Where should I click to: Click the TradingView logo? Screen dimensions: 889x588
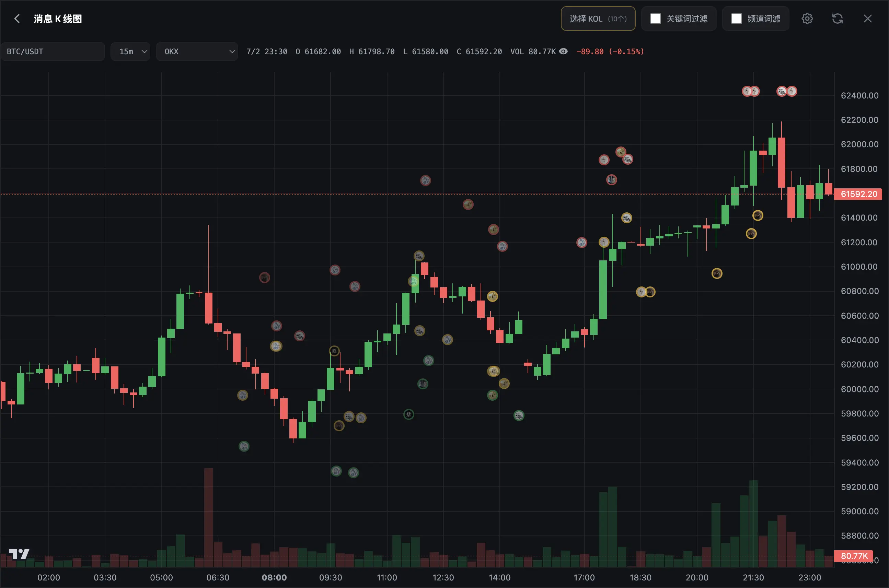[x=19, y=554]
